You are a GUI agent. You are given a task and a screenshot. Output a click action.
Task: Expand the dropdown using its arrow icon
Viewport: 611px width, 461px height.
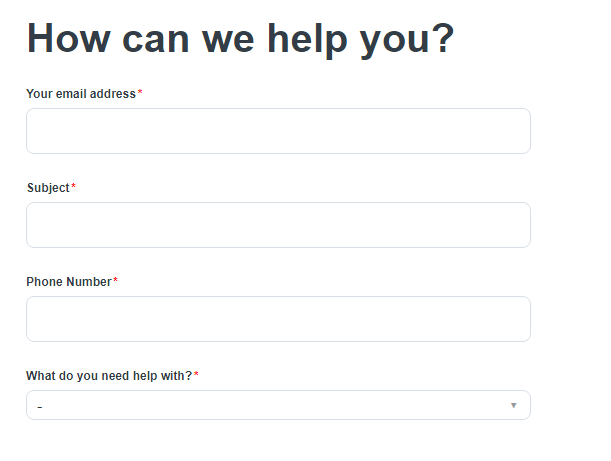pyautogui.click(x=514, y=405)
